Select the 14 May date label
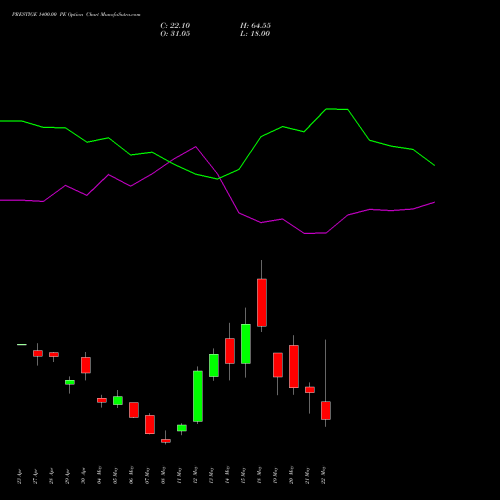The width and height of the screenshot is (500, 500). pos(227,475)
